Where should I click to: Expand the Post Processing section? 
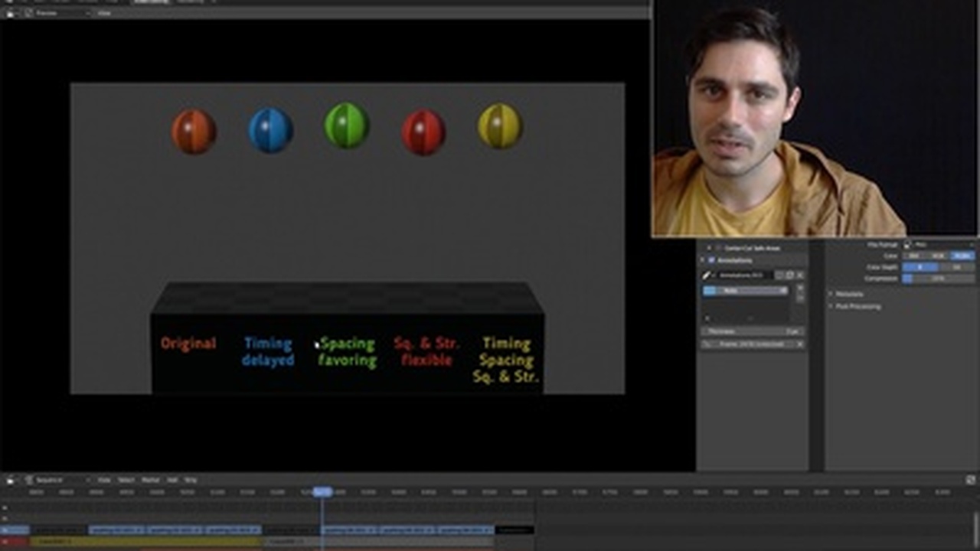point(851,306)
